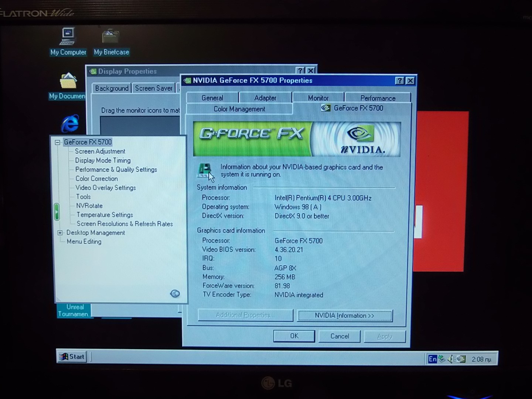The width and height of the screenshot is (532, 399).
Task: Expand the Desktop Management tree node
Action: coord(60,233)
